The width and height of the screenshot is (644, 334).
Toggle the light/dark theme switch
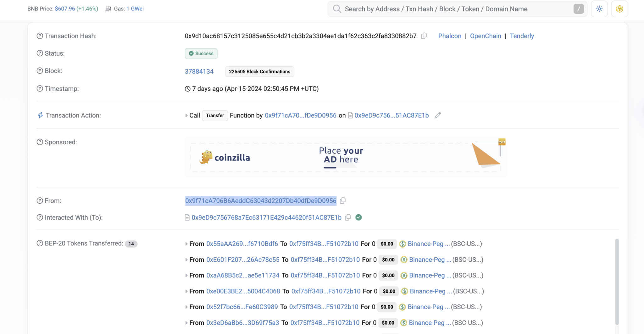(599, 8)
